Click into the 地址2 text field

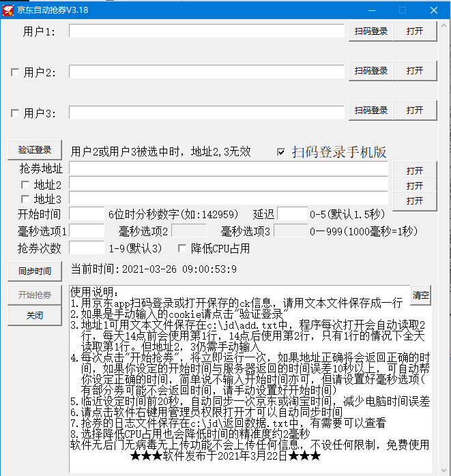[229, 183]
